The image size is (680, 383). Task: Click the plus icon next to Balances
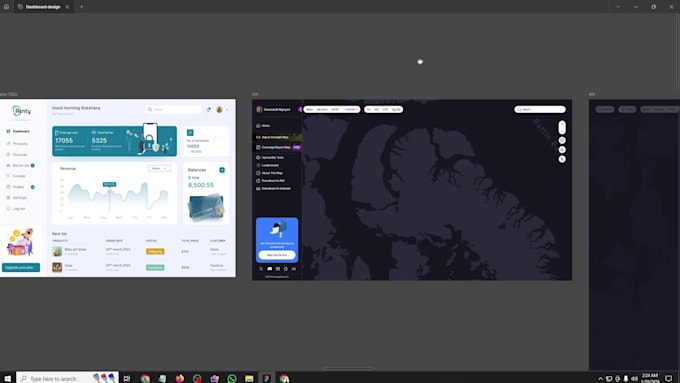click(222, 170)
